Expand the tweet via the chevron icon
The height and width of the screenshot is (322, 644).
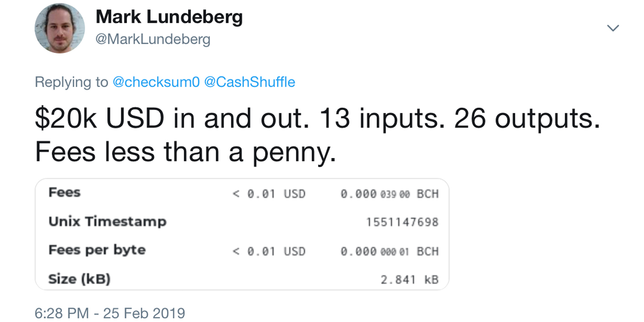[613, 28]
